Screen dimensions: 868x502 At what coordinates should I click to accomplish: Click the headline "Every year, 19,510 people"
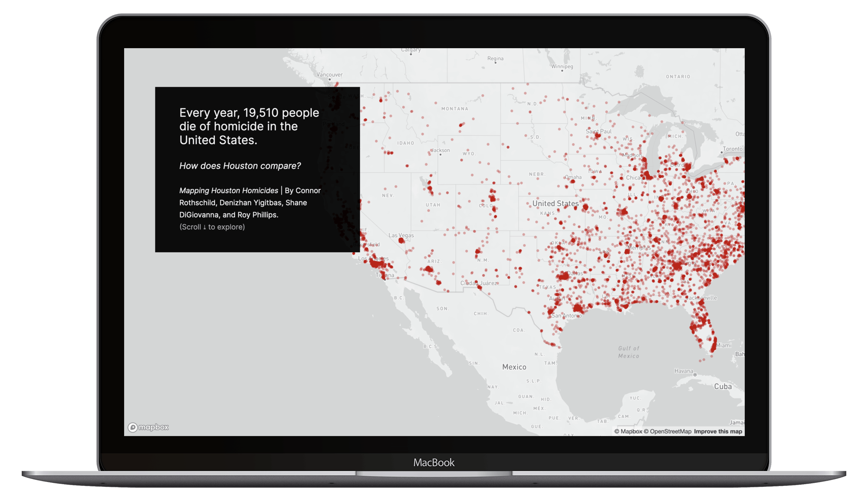coord(249,113)
